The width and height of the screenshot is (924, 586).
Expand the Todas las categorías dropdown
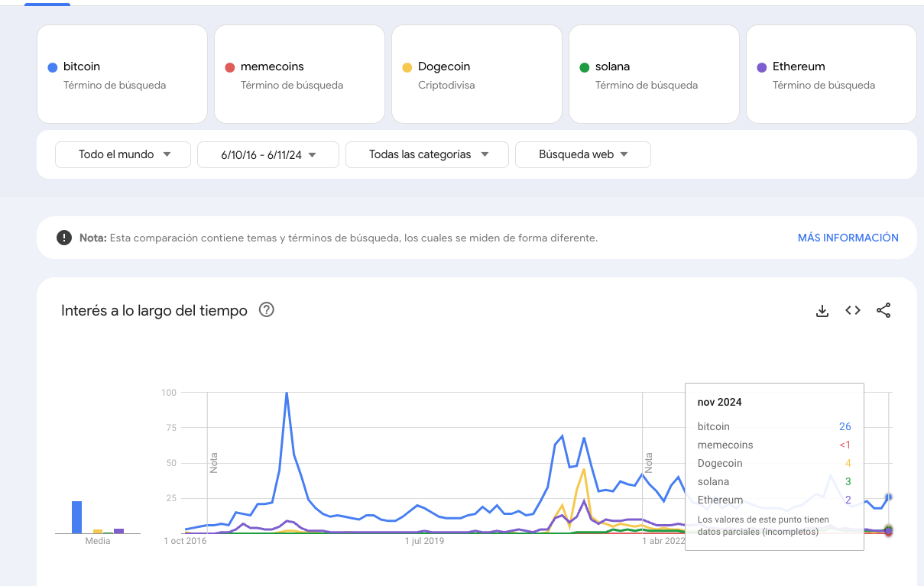point(427,154)
